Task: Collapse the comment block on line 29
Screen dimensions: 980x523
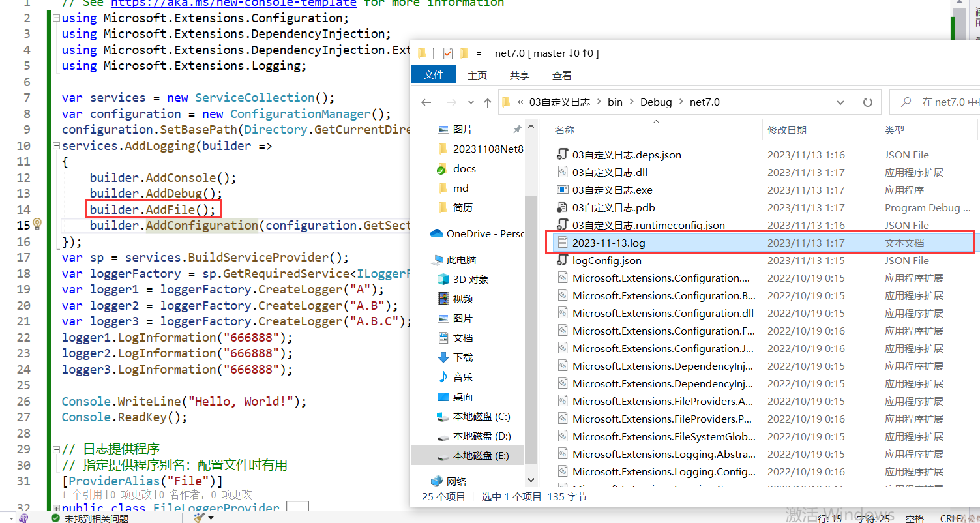Action: pyautogui.click(x=56, y=449)
